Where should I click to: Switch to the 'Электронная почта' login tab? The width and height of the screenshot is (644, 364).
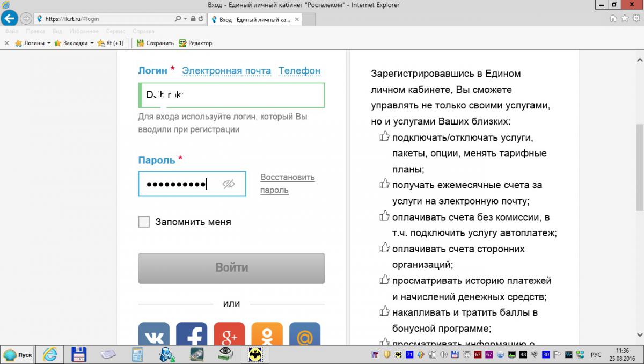[x=226, y=70]
